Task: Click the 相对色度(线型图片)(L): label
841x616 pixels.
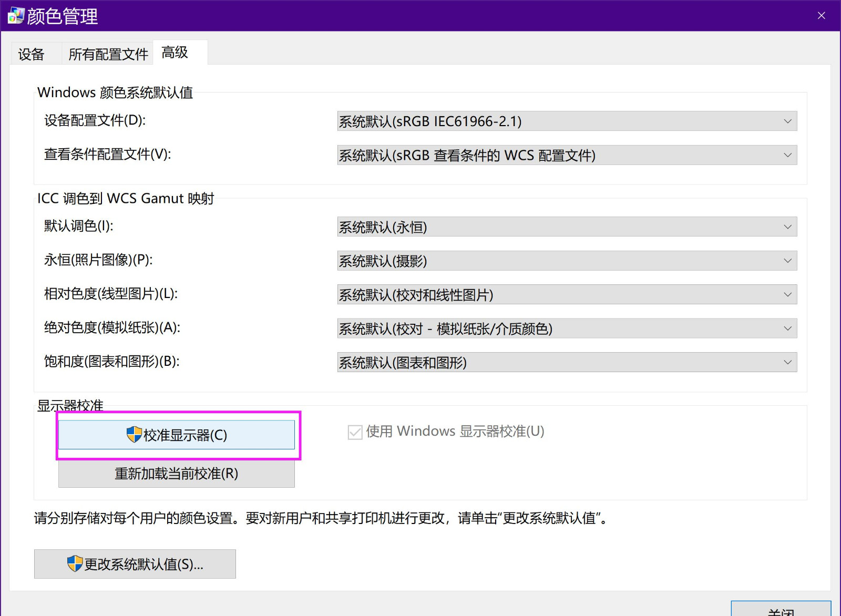Action: [111, 294]
